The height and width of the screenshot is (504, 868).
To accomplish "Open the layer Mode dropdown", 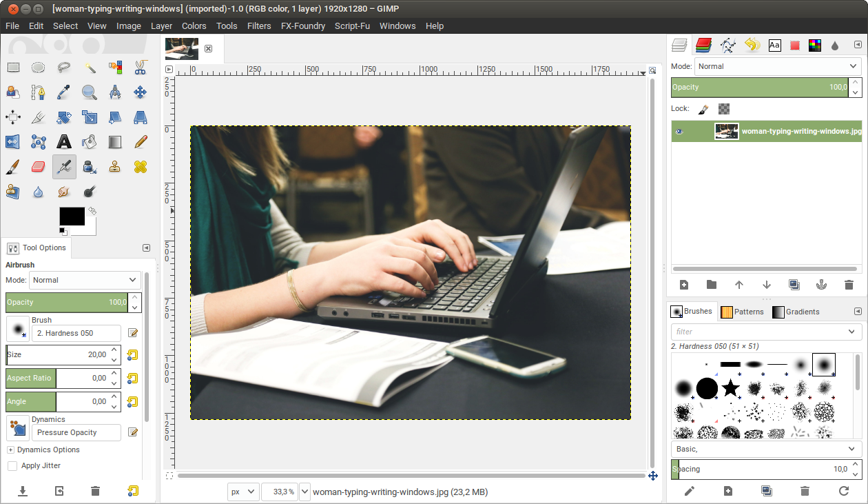I will point(777,66).
